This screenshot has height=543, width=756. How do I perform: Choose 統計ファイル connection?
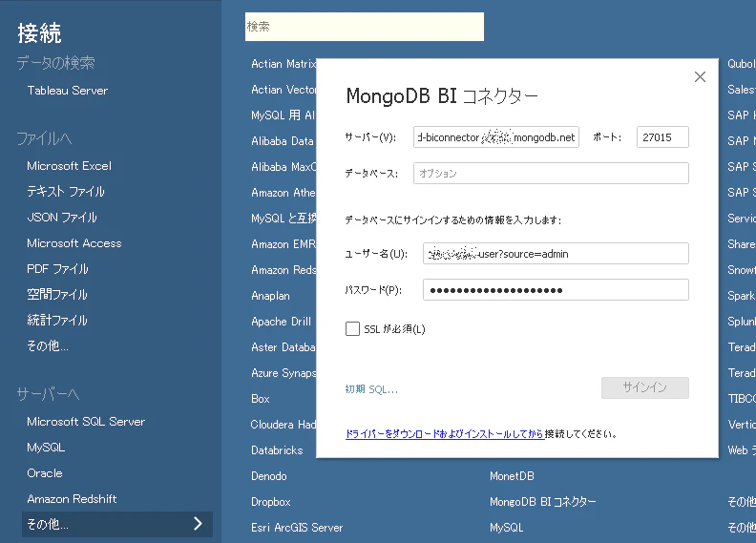click(x=57, y=321)
